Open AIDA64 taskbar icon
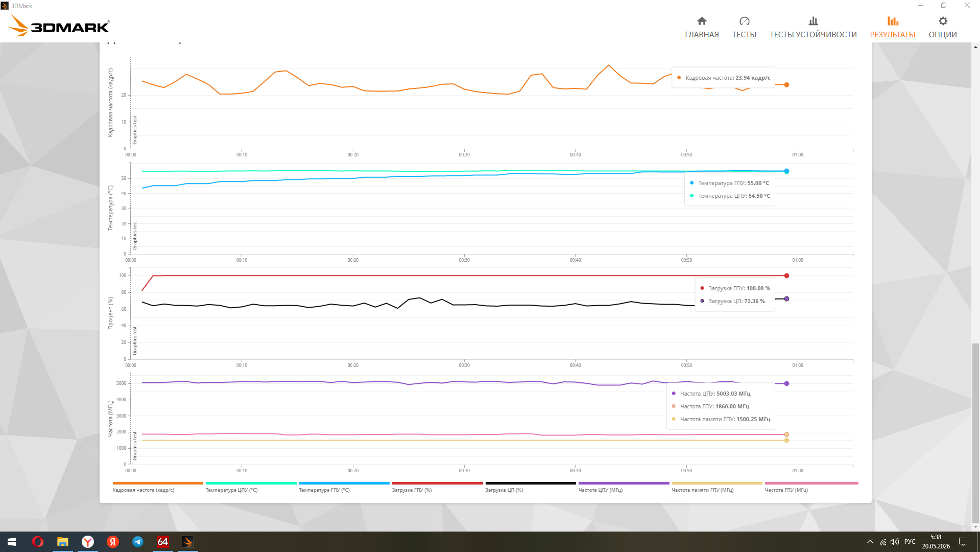 click(163, 542)
